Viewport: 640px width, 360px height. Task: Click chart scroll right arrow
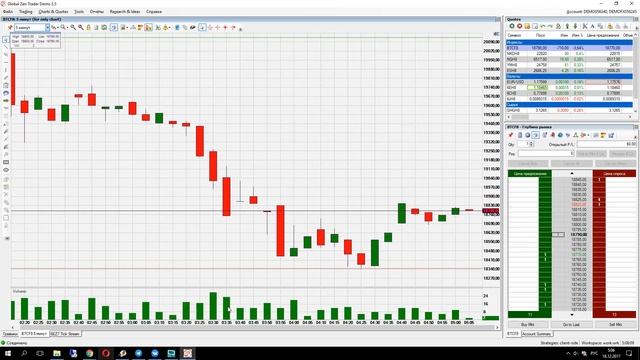[x=497, y=327]
